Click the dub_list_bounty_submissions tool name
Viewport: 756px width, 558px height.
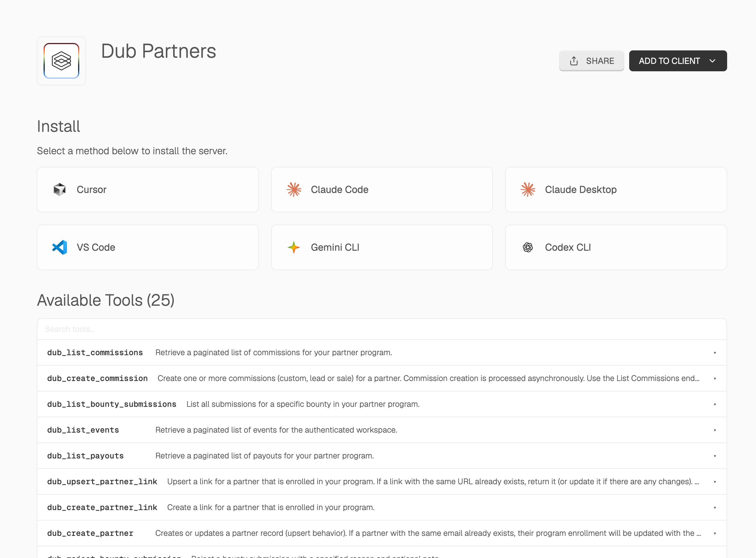[x=112, y=404]
